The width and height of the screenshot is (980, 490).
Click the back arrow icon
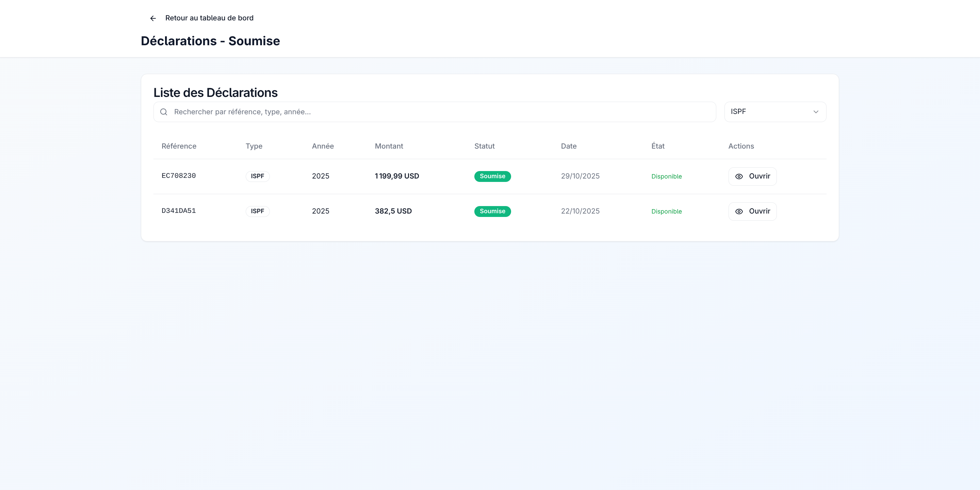click(x=153, y=18)
